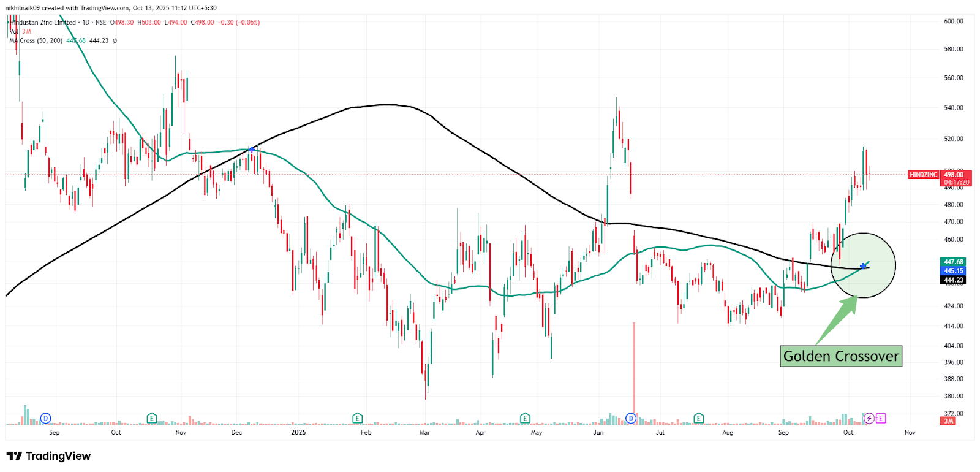The height and width of the screenshot is (472, 980).
Task: Click the Hindustan Zinc Limited symbol title
Action: 44,23
